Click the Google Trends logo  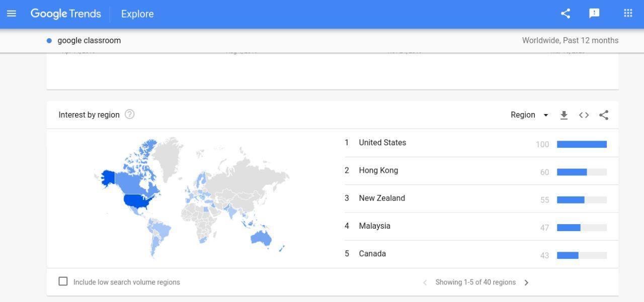(65, 14)
